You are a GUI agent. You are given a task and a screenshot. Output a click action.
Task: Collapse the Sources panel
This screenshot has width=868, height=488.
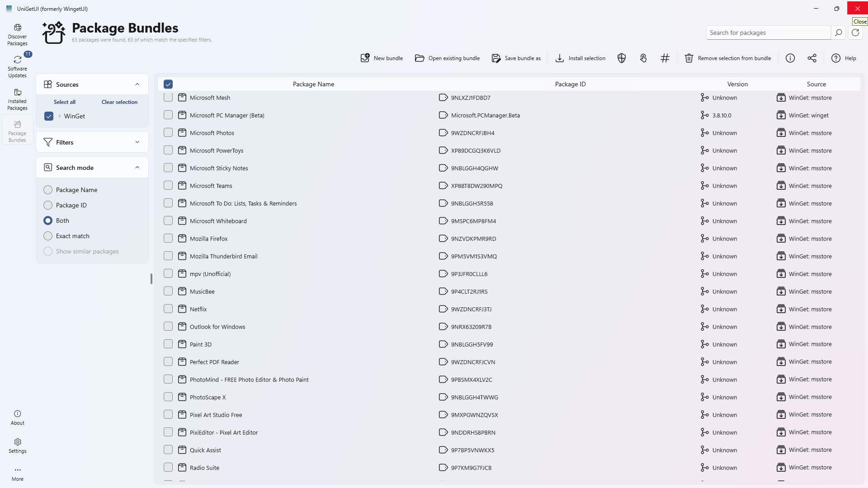(137, 84)
